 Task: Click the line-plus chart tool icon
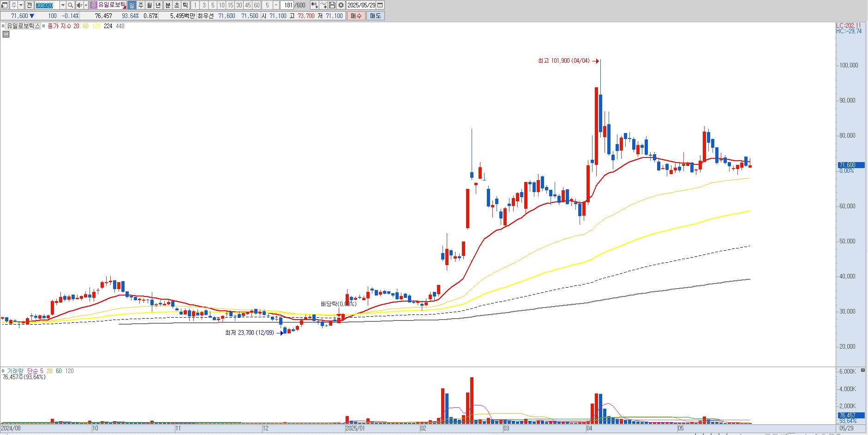point(323,5)
